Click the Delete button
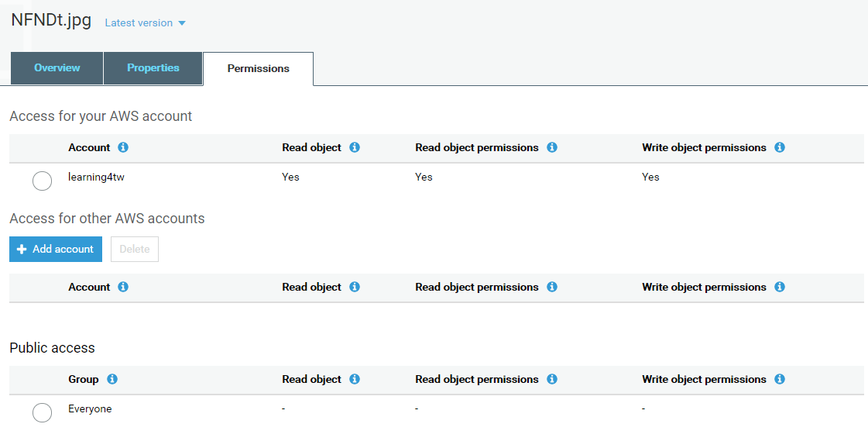The height and width of the screenshot is (448, 868). click(x=135, y=249)
